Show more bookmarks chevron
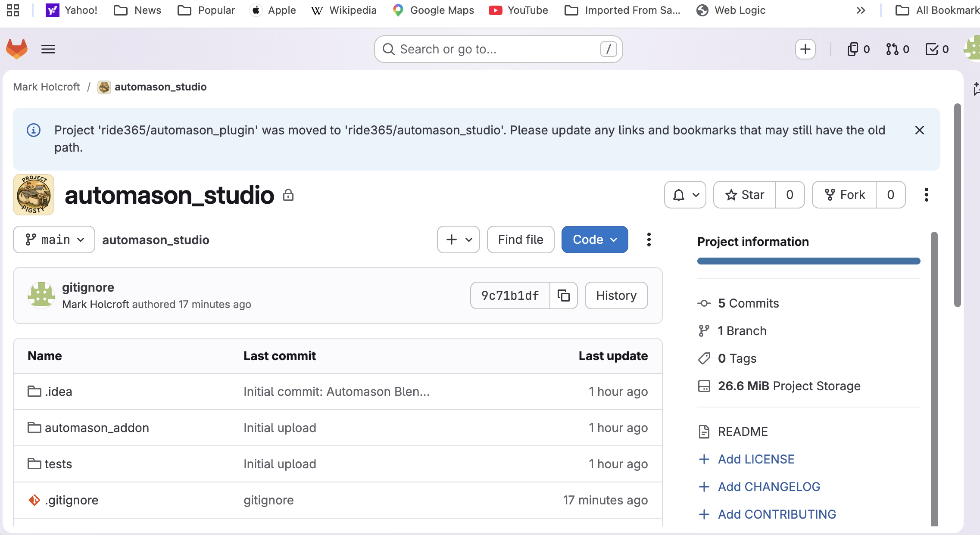980x535 pixels. point(861,10)
